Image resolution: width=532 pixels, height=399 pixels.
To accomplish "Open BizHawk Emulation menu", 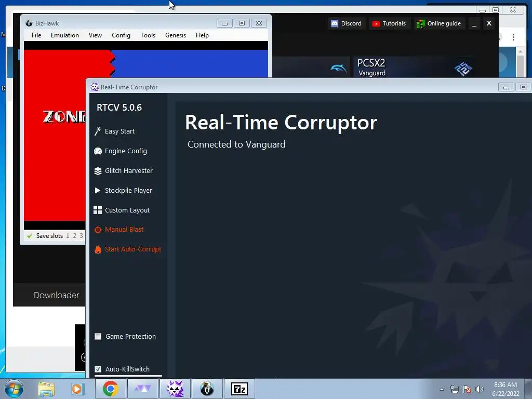I will click(x=65, y=35).
